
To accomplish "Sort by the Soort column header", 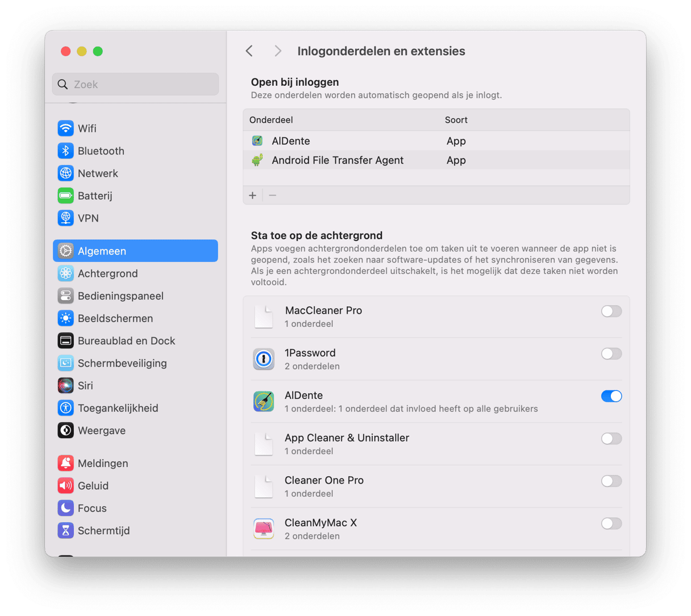I will tap(456, 120).
